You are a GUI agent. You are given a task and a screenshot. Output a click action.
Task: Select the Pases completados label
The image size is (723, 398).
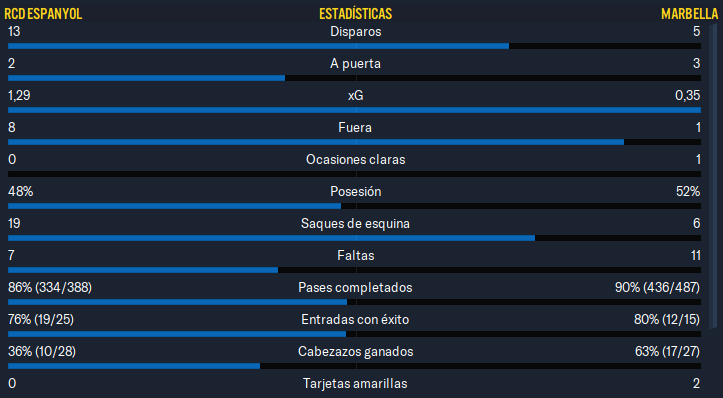[355, 287]
